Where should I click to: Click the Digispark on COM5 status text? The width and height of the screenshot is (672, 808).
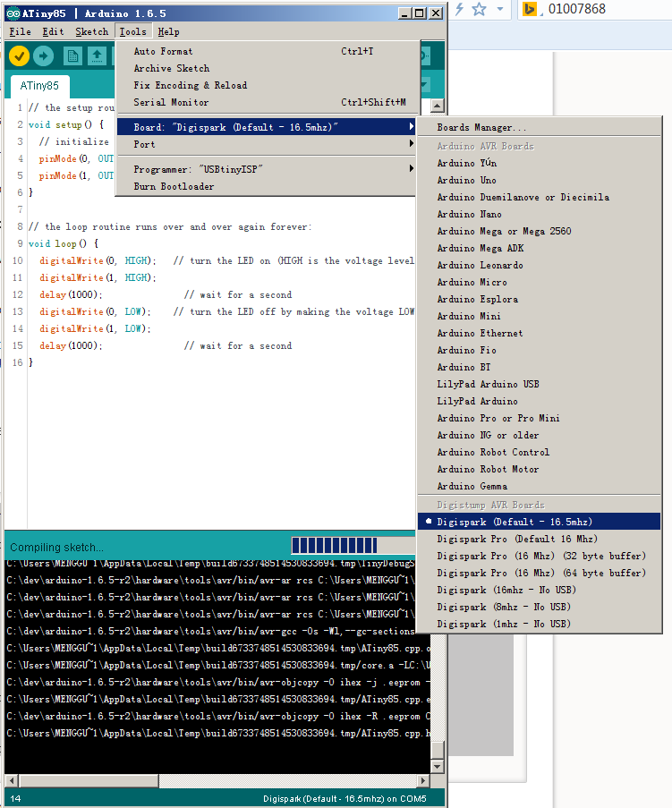tap(345, 798)
